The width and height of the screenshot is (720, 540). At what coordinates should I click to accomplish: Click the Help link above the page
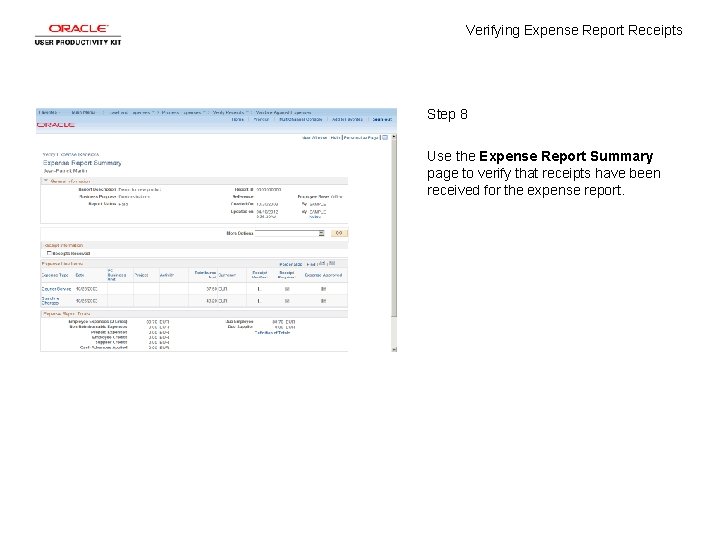click(335, 138)
